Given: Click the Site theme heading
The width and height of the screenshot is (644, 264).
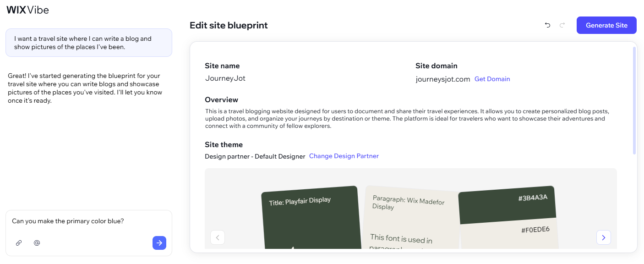Looking at the screenshot, I should 224,145.
